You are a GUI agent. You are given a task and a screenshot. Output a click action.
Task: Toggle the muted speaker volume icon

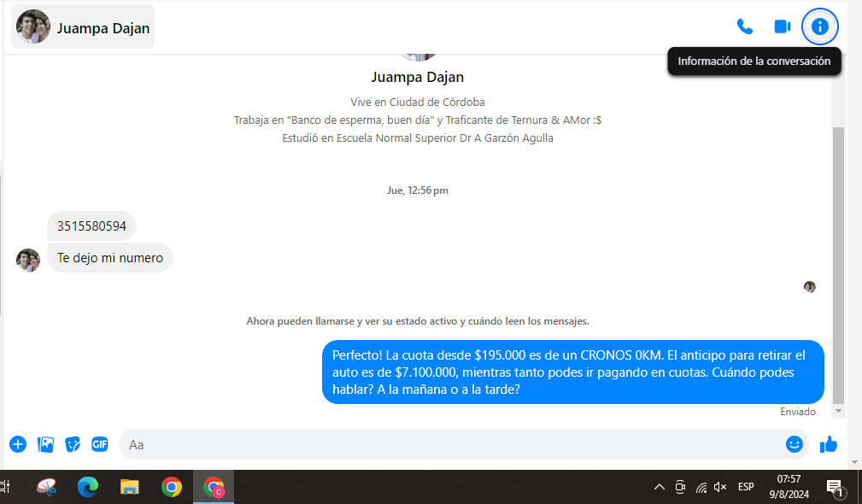point(720,487)
